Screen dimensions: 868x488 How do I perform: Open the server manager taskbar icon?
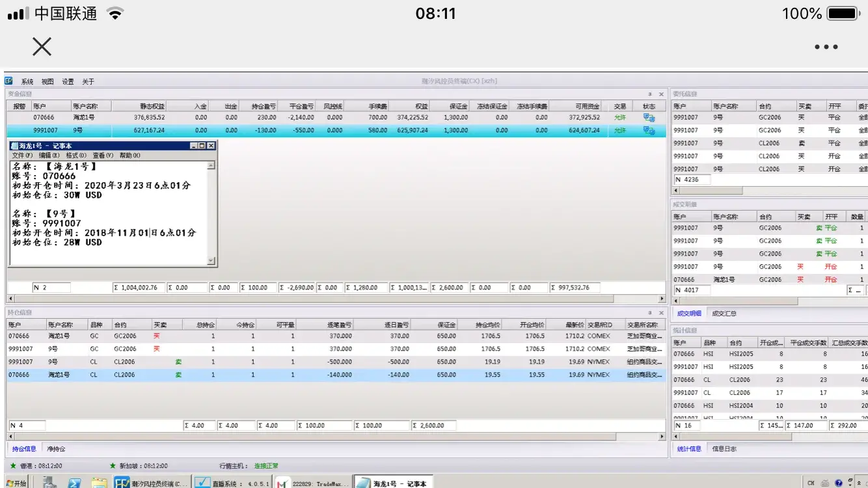pos(49,483)
